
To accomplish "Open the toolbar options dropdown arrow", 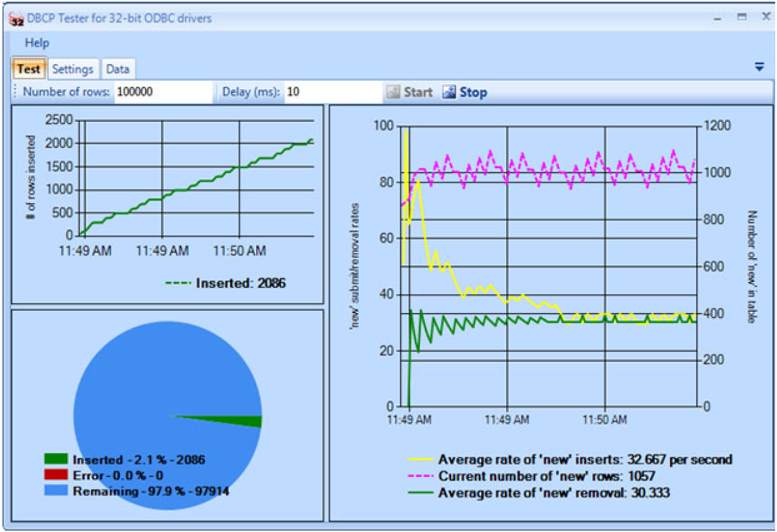I will (x=759, y=67).
